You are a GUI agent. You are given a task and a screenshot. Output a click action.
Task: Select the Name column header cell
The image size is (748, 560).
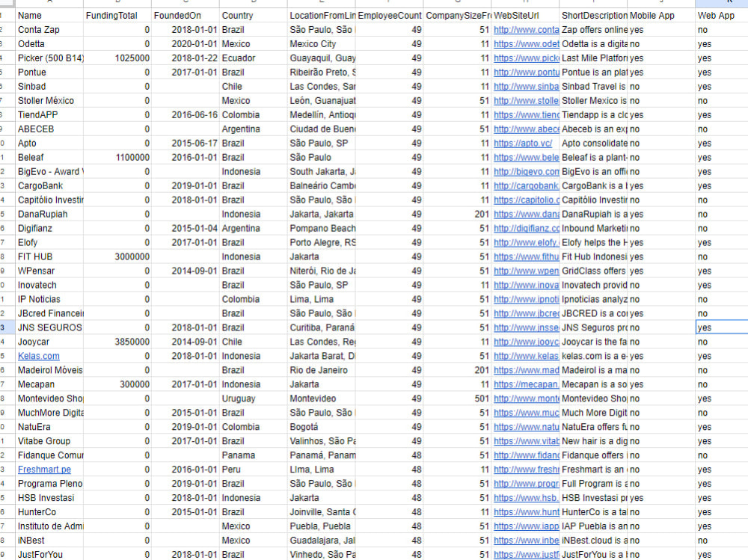click(x=49, y=15)
